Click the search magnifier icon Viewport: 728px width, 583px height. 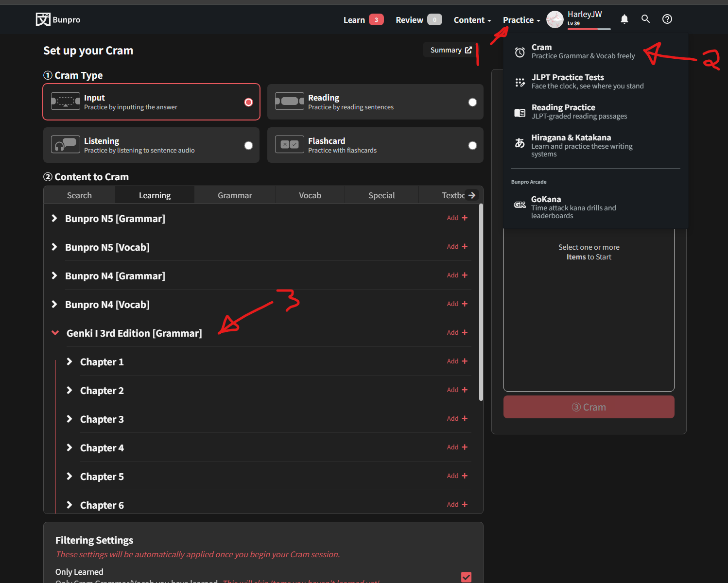coord(645,19)
